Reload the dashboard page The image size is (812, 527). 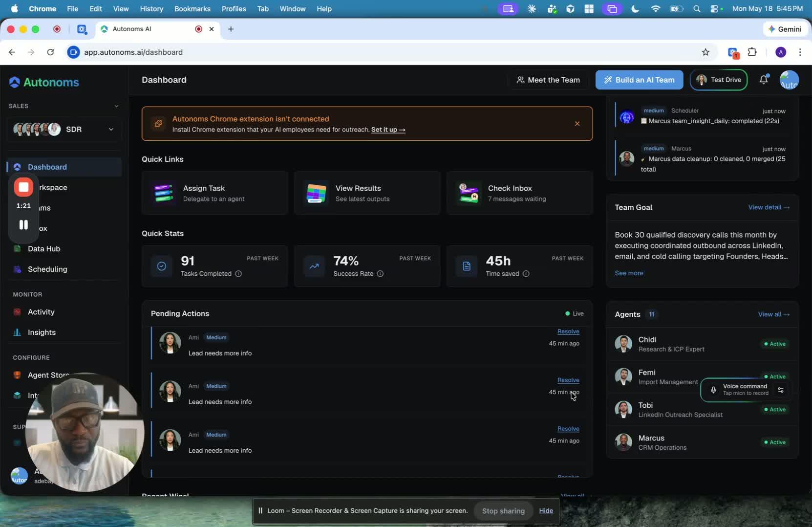(x=50, y=52)
